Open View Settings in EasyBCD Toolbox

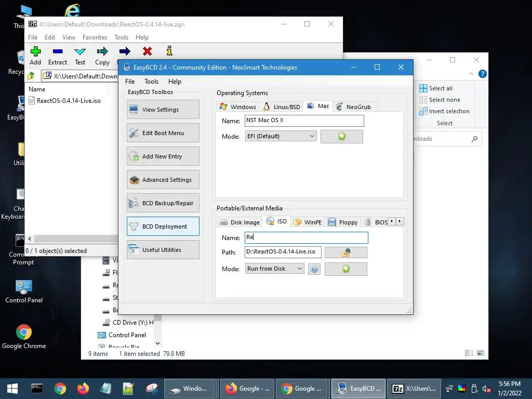click(x=163, y=109)
